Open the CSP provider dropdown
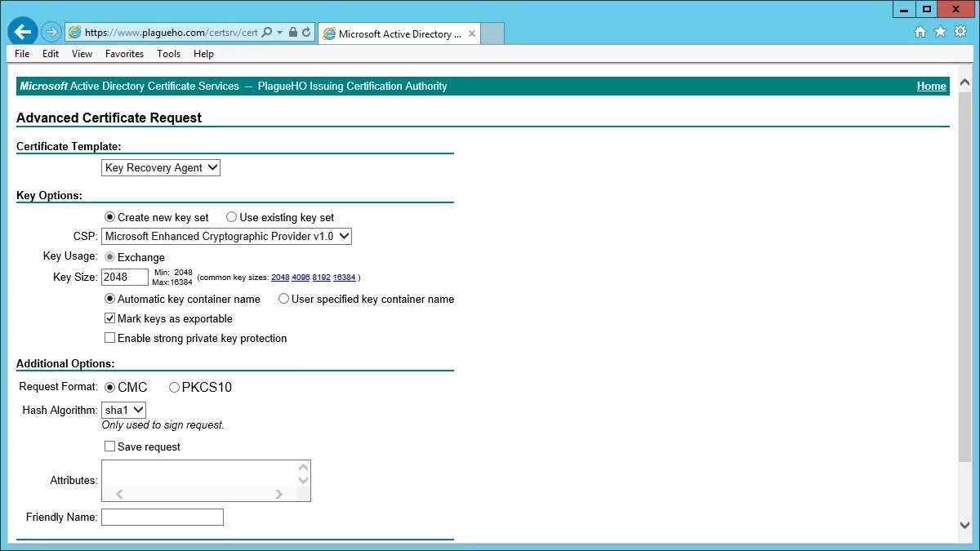Image resolution: width=980 pixels, height=551 pixels. click(226, 236)
